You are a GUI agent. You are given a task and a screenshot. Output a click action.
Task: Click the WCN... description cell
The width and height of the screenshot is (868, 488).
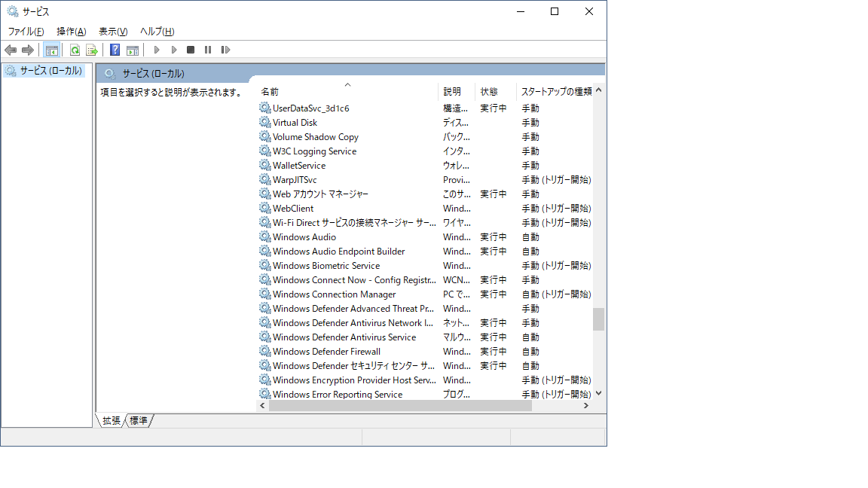456,280
